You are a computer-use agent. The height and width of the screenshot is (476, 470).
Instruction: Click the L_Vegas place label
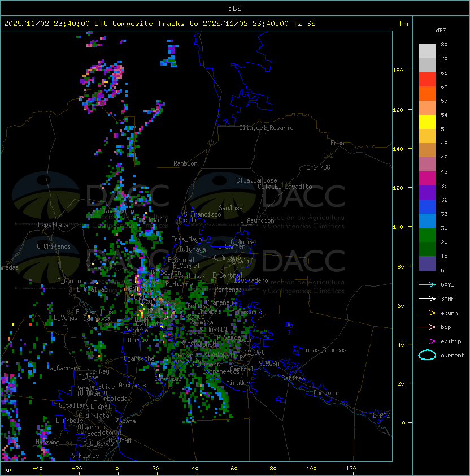pyautogui.click(x=66, y=318)
